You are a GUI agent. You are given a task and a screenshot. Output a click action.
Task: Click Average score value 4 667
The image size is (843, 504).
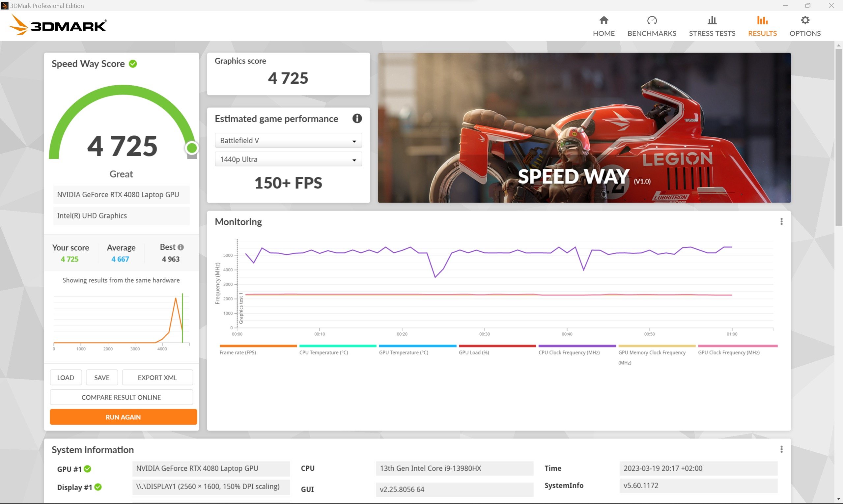[120, 259]
